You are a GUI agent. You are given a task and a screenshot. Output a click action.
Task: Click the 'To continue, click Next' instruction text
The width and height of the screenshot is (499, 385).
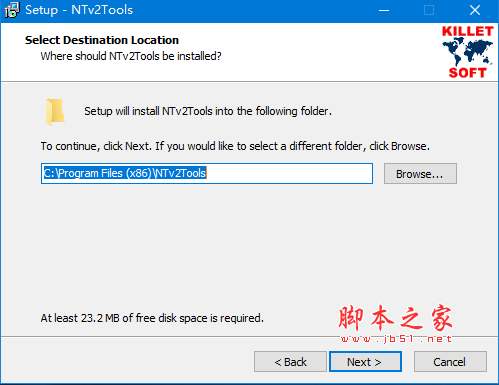(235, 146)
